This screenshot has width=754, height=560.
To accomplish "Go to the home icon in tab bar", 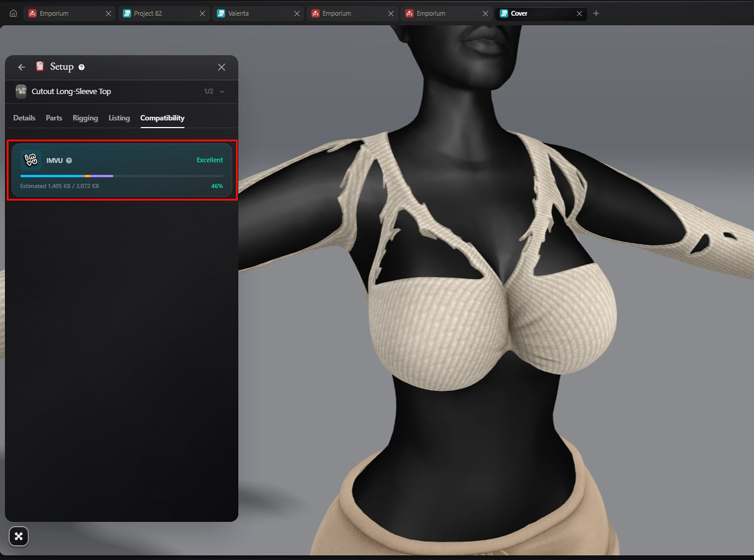I will (13, 13).
